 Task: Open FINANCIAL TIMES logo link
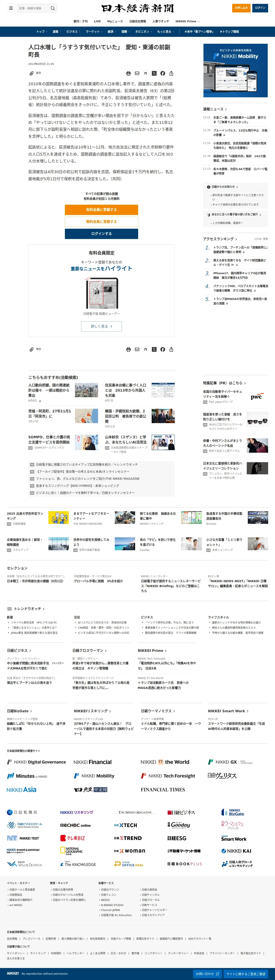point(163,789)
